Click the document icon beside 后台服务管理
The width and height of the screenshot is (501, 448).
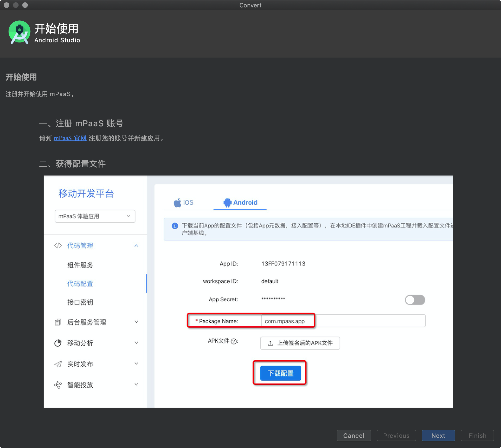[x=58, y=322]
